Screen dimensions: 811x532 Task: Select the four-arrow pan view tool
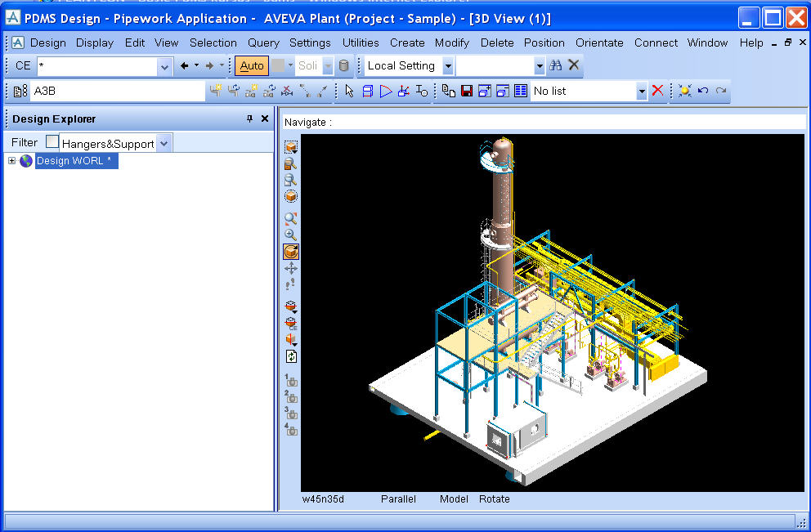point(291,268)
